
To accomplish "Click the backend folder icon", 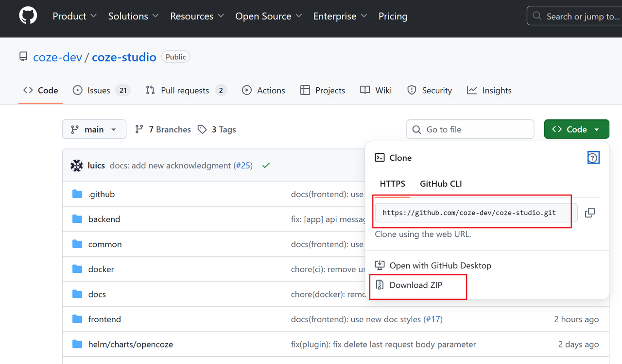I will (x=77, y=219).
